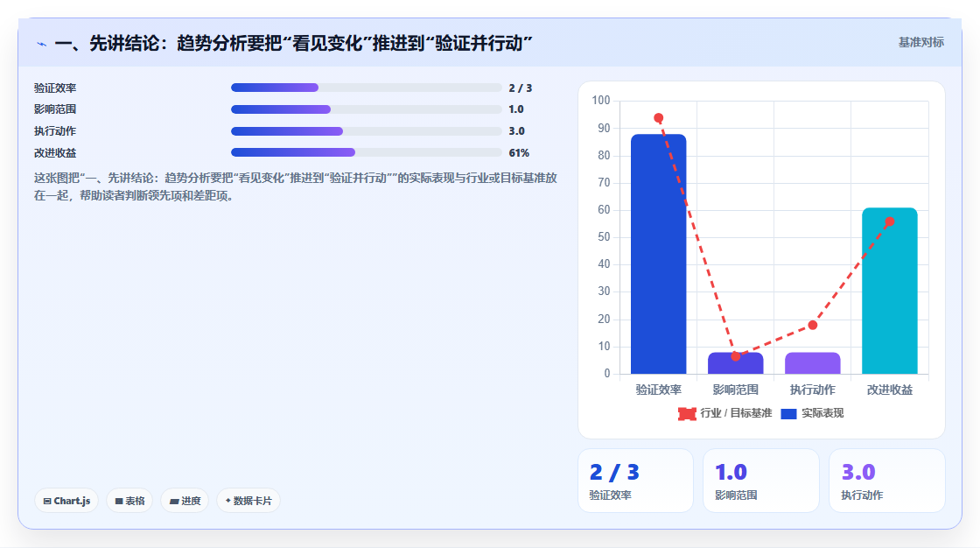Select the Chart.js tag chip

66,501
